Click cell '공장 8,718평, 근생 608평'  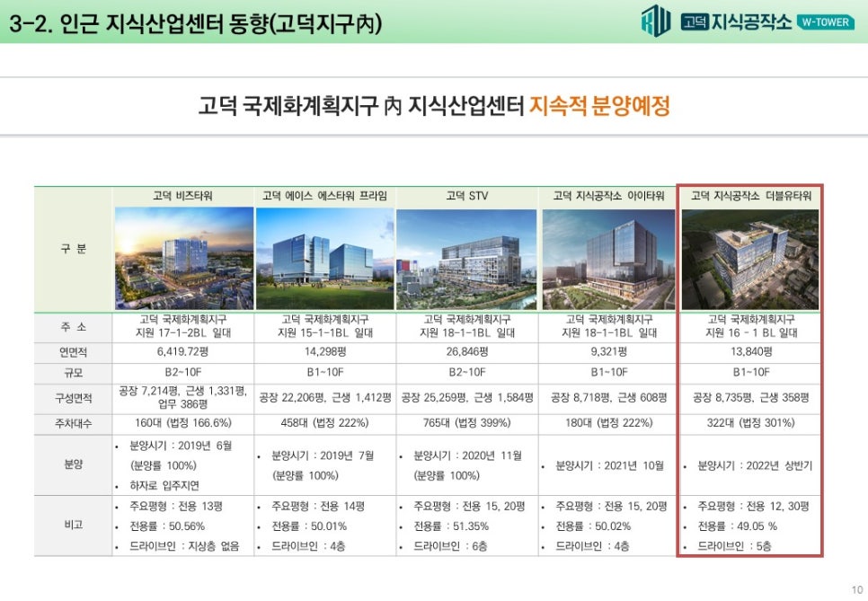click(609, 398)
